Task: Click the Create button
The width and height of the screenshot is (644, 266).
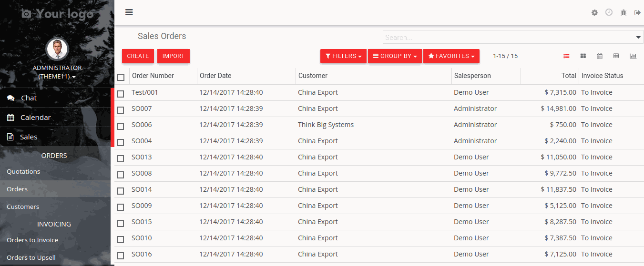Action: pyautogui.click(x=138, y=56)
